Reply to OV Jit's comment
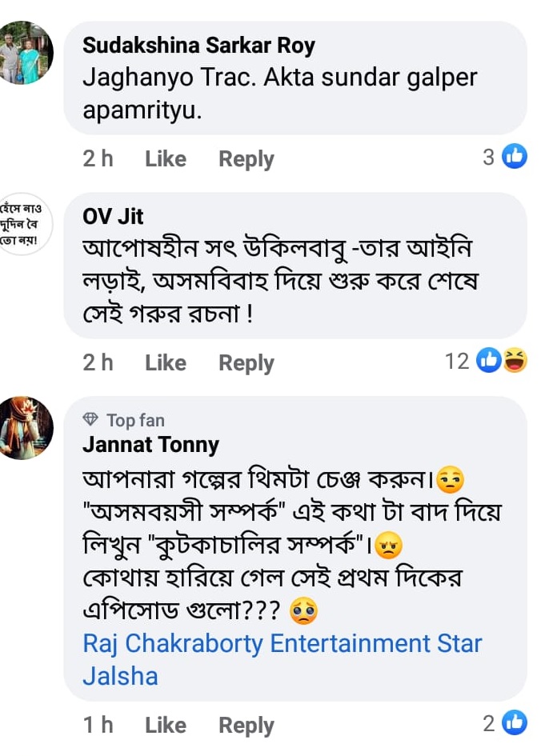 246,363
